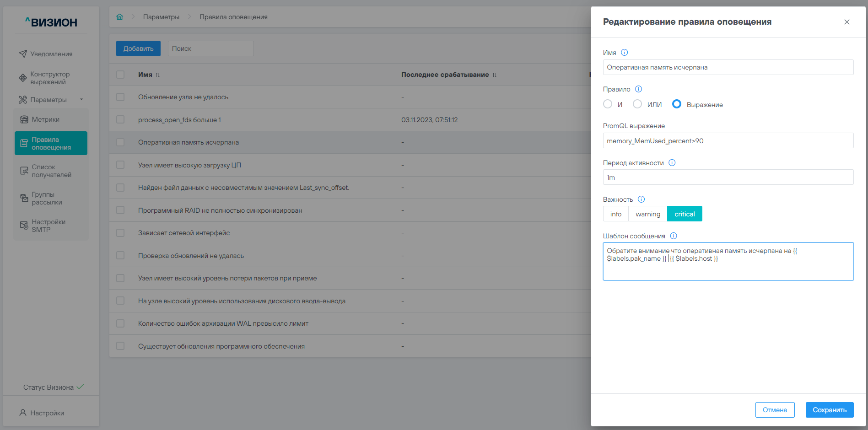Click info icon beside Период активности
This screenshot has width=868, height=430.
point(672,163)
